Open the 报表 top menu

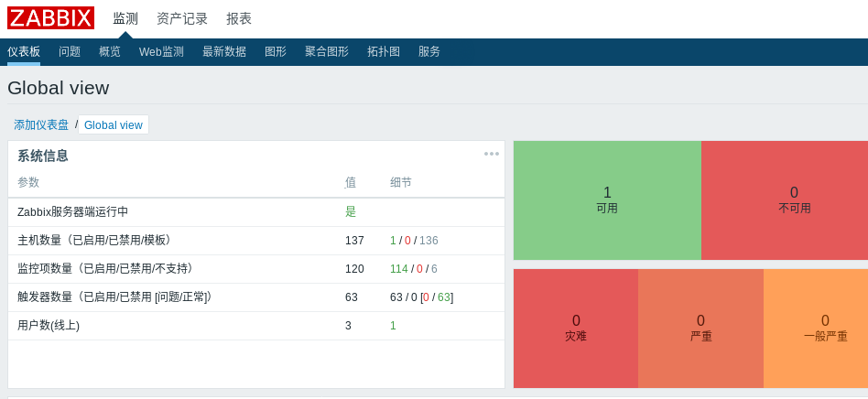pos(239,18)
